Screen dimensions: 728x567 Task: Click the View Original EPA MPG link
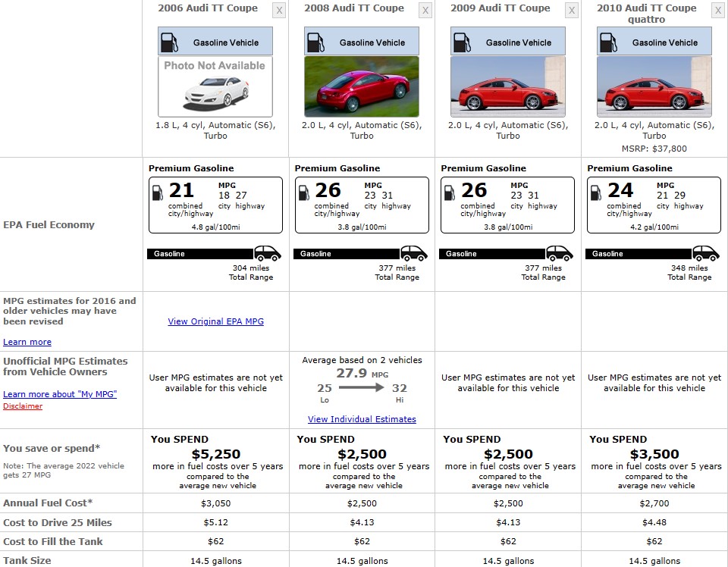216,321
